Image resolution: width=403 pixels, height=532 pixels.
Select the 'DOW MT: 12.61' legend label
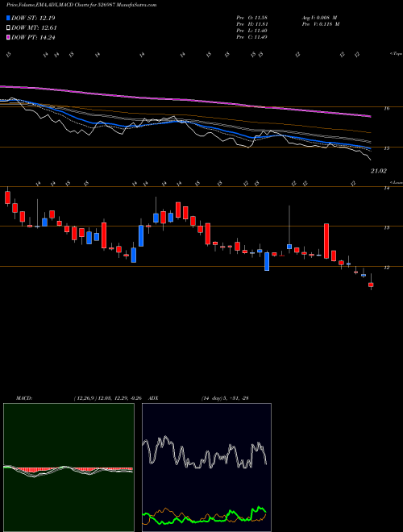(x=34, y=28)
